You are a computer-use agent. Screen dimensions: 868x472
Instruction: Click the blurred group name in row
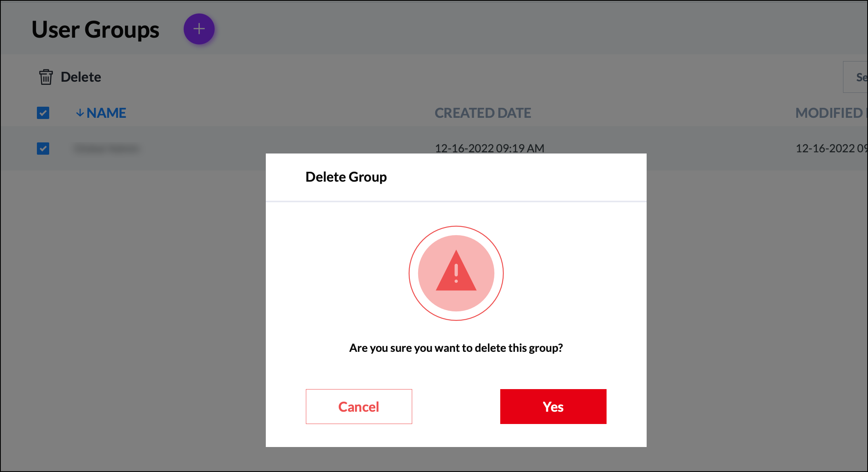click(x=107, y=149)
